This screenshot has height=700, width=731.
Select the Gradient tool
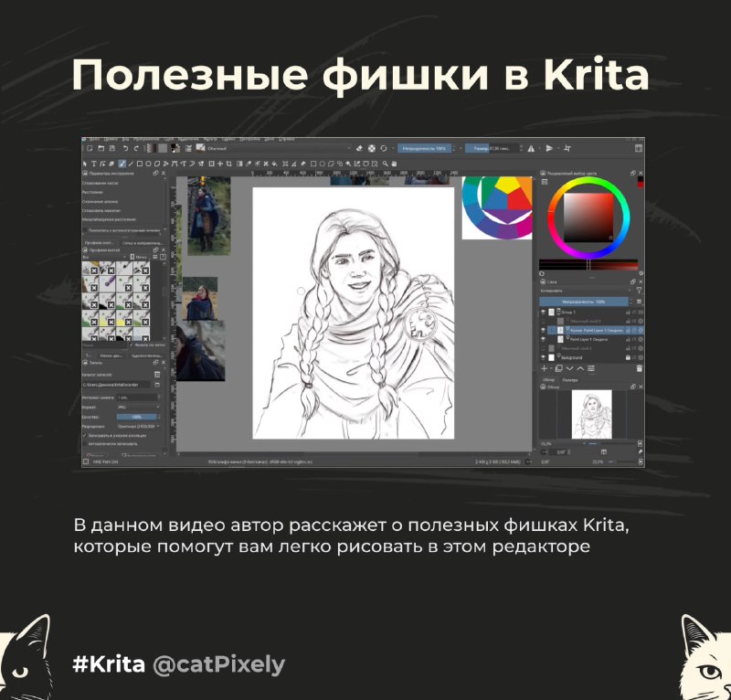[239, 164]
